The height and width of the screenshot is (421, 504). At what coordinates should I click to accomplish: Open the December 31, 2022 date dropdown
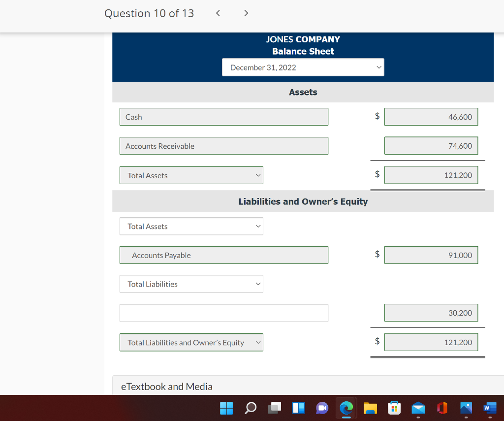[303, 67]
